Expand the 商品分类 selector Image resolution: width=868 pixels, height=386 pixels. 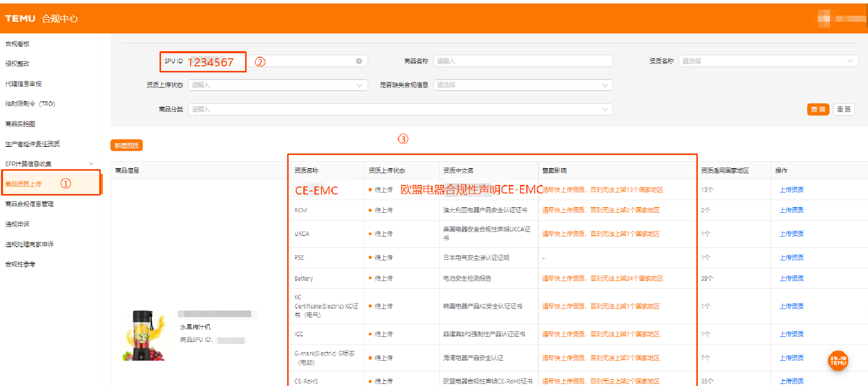(x=400, y=109)
